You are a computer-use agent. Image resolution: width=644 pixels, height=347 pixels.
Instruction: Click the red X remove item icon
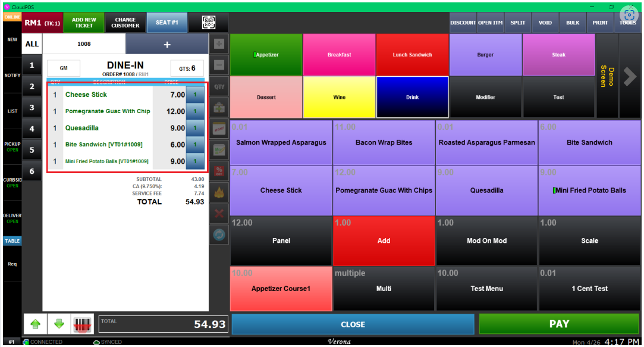[x=219, y=214]
